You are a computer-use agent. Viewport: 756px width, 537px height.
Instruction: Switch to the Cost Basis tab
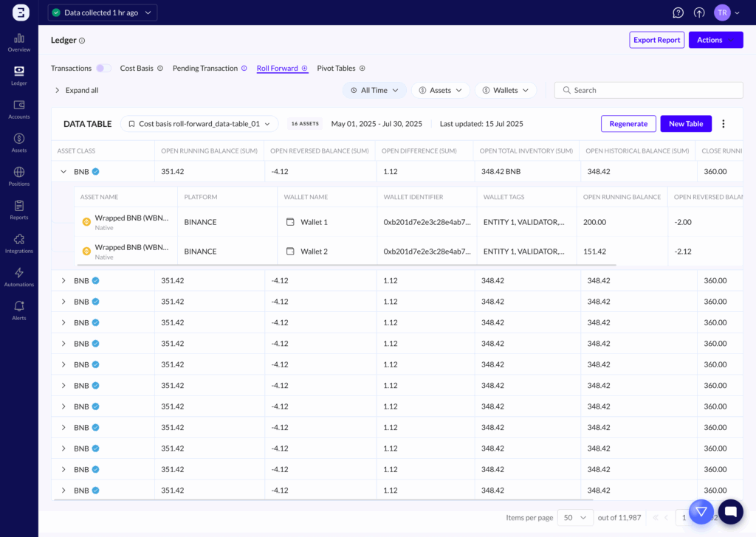click(137, 69)
